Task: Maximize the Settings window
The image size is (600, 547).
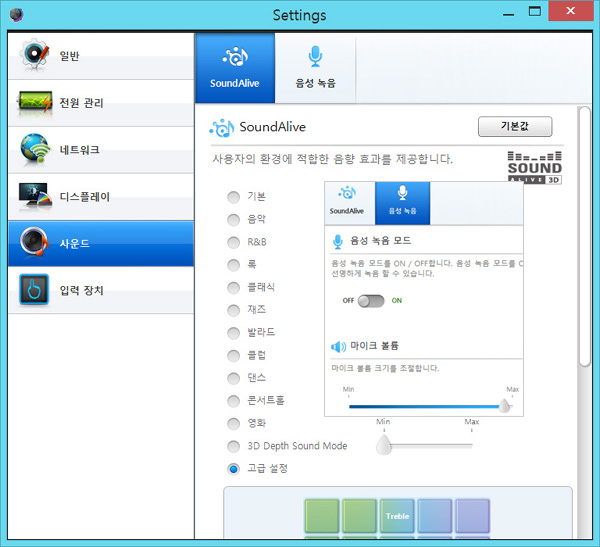Action: coord(535,11)
